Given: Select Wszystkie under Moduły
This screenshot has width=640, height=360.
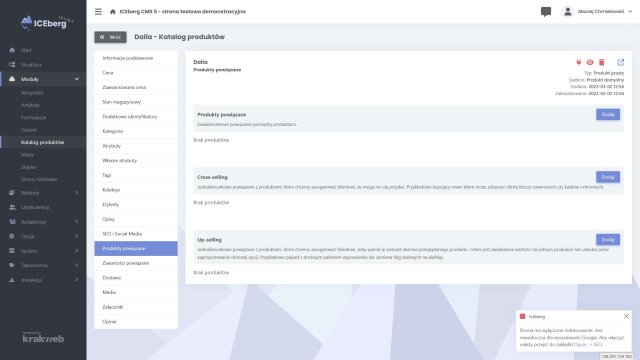Looking at the screenshot, I should (32, 93).
